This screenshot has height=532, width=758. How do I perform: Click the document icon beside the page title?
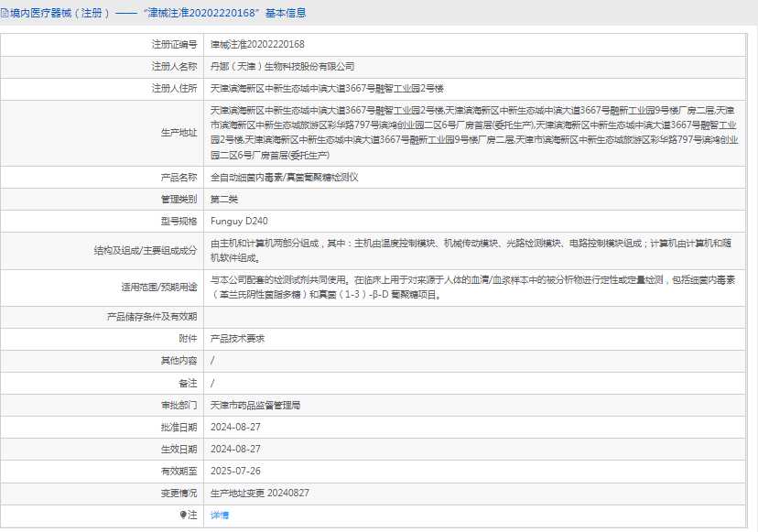click(x=5, y=14)
